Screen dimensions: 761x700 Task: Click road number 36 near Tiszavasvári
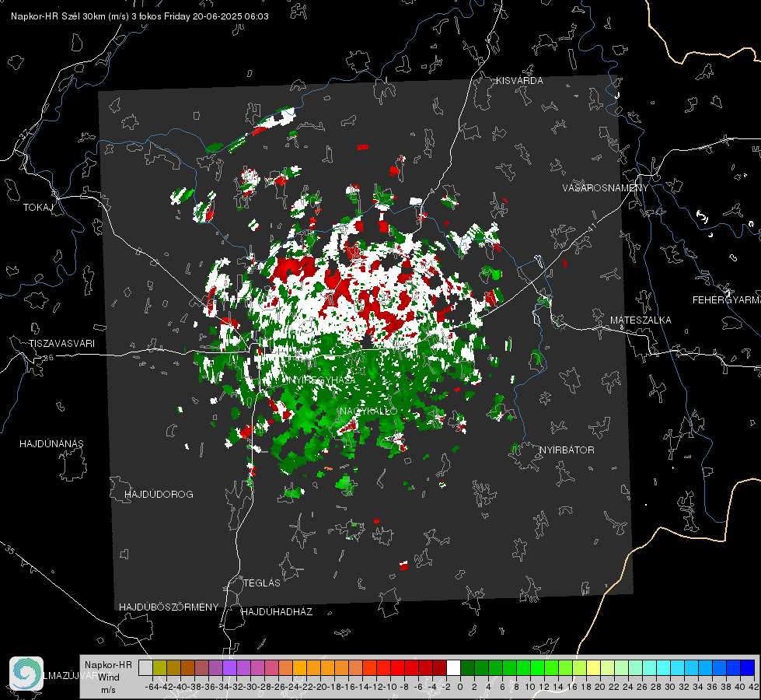click(48, 358)
